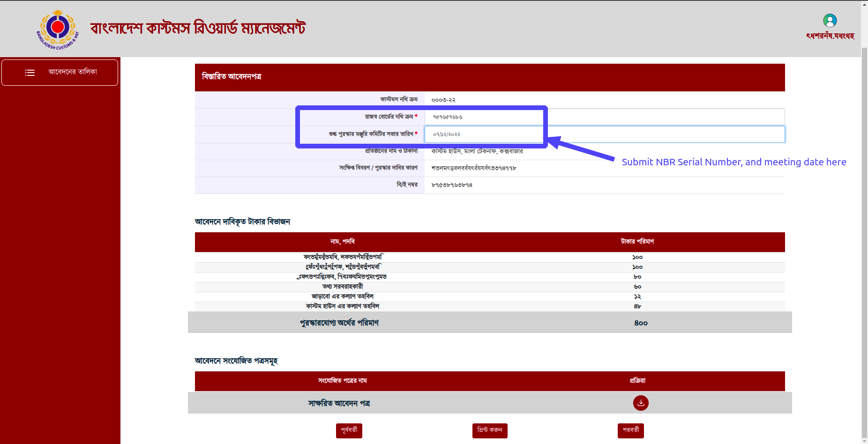Click the Bangladesh Customs logo
The image size is (868, 444).
[x=58, y=29]
